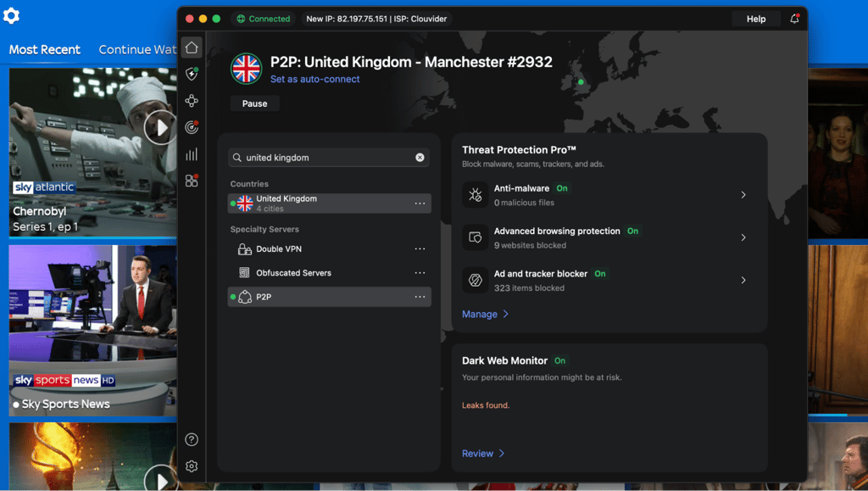Open the Help button in title bar
The image size is (868, 491).
click(755, 19)
